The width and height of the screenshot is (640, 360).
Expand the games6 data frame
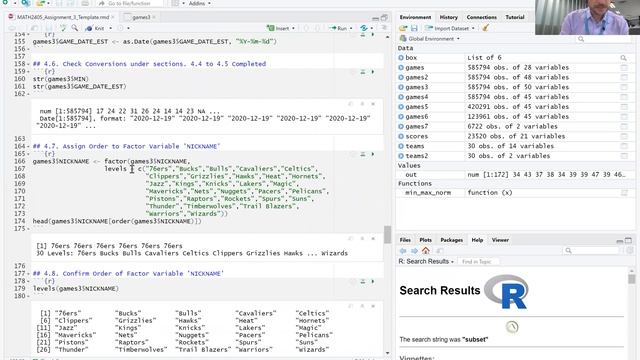401,117
